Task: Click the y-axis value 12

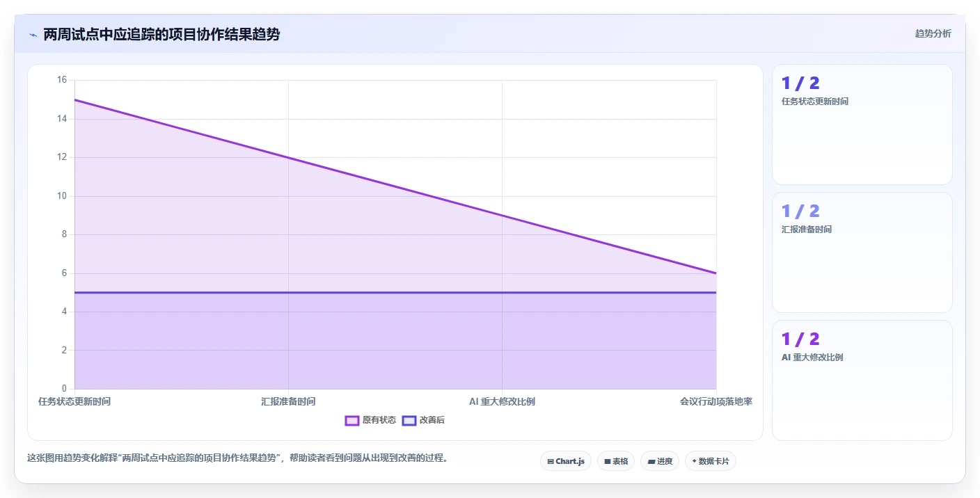Action: pyautogui.click(x=62, y=157)
